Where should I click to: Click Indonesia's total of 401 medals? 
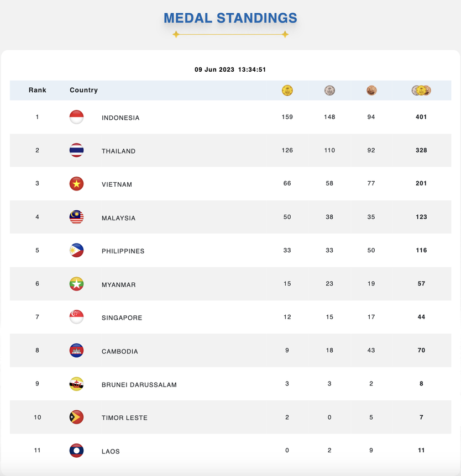(x=421, y=117)
